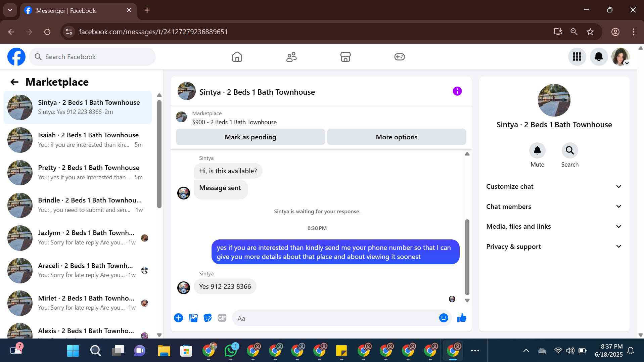Viewport: 644px width, 362px height.
Task: Click the conversation list scrollbar thumb
Action: [159, 154]
